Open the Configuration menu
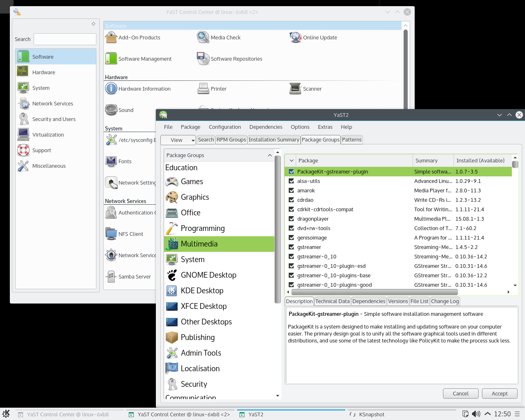525x420 pixels. click(225, 127)
